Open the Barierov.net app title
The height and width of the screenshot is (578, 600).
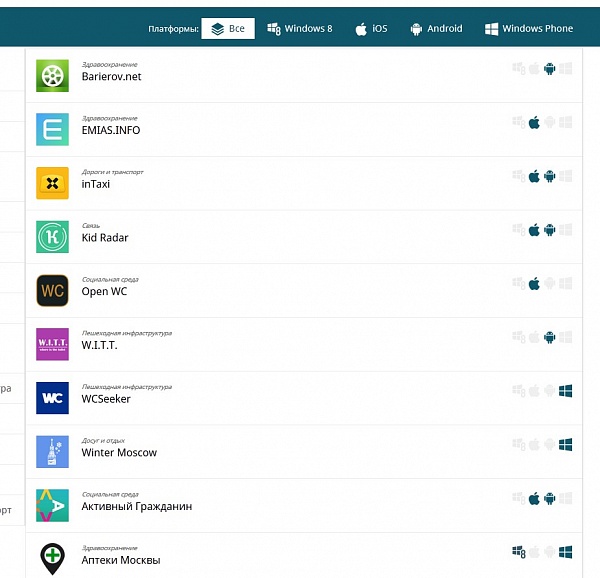[x=111, y=77]
